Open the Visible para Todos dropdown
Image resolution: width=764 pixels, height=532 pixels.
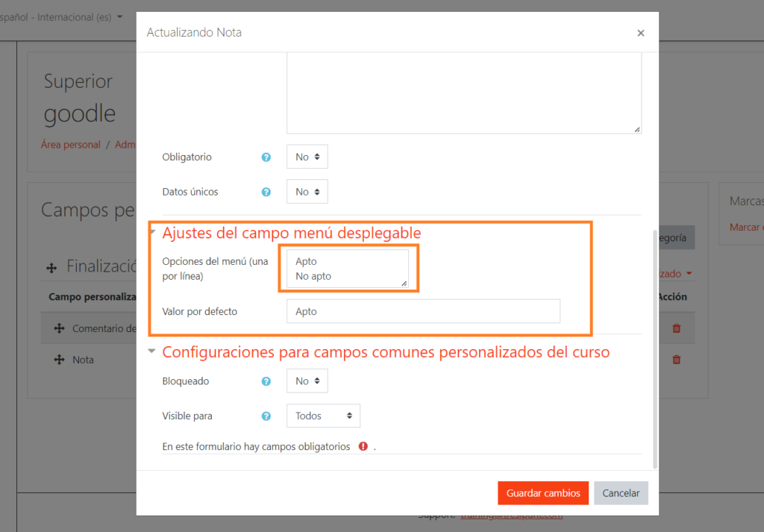coord(323,416)
